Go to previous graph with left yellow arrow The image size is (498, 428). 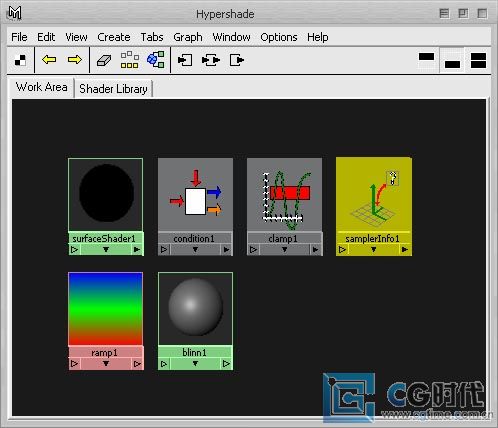[x=49, y=60]
